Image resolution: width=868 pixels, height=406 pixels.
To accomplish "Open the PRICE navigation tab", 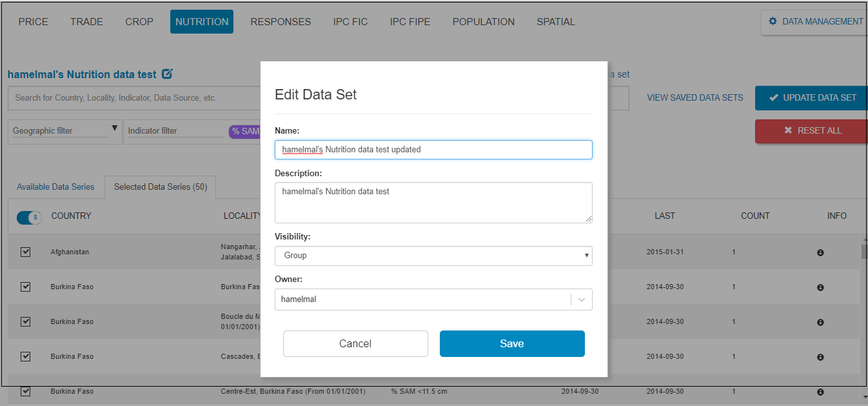I will 33,21.
